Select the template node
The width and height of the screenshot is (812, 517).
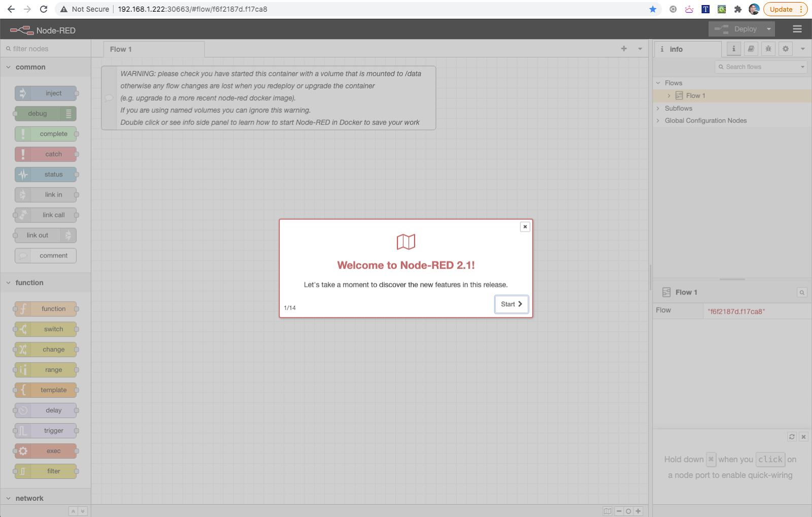(46, 390)
